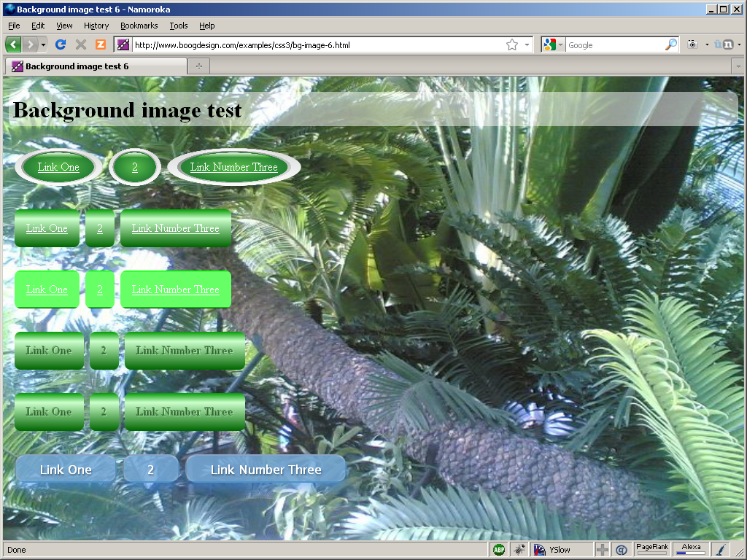Click the grey Forward arrow button
Image resolution: width=747 pixels, height=560 pixels.
[30, 44]
